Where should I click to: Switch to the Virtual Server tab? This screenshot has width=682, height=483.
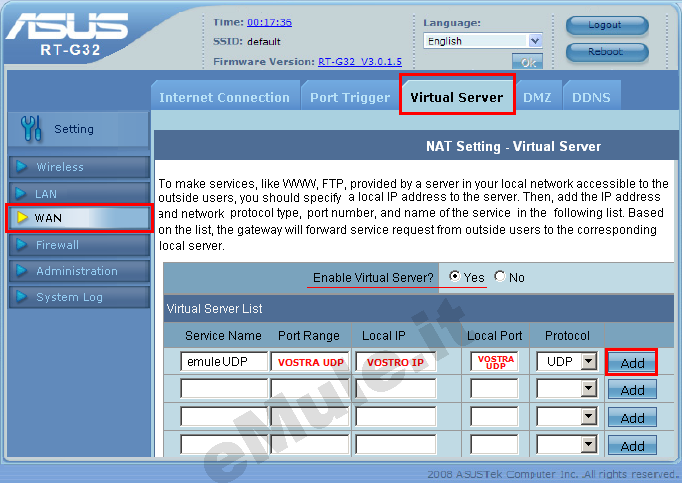[x=457, y=97]
